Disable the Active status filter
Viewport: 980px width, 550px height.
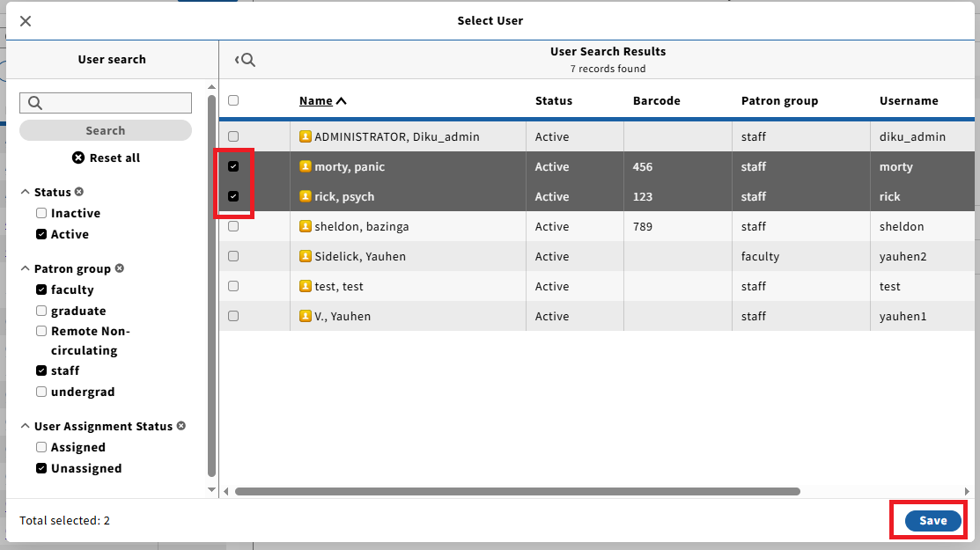(x=41, y=234)
